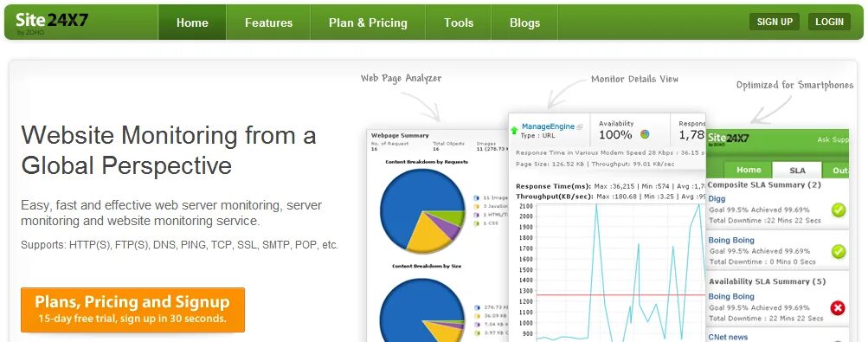Open the Features menu item
Viewport: 868px width, 342px height.
[268, 23]
